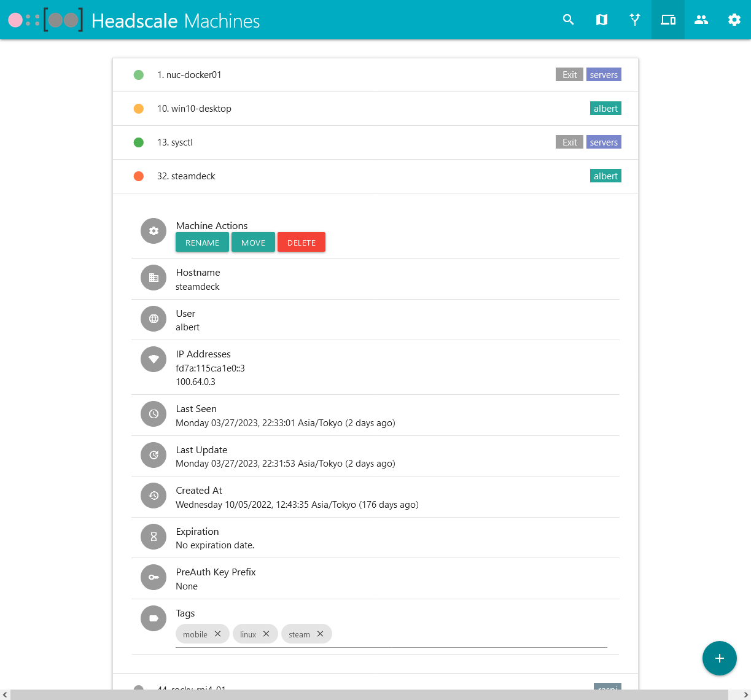This screenshot has width=751, height=700.
Task: Click the Headscale Machines title
Action: [176, 21]
